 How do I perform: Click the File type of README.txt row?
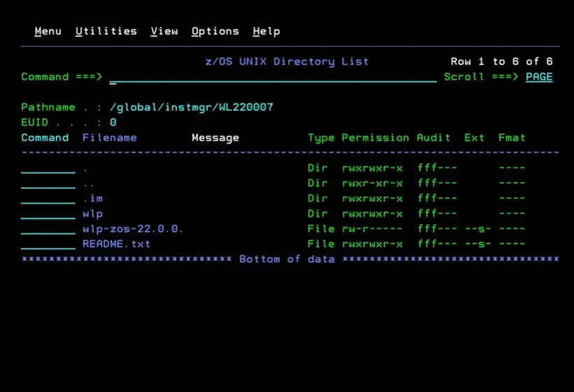point(321,244)
